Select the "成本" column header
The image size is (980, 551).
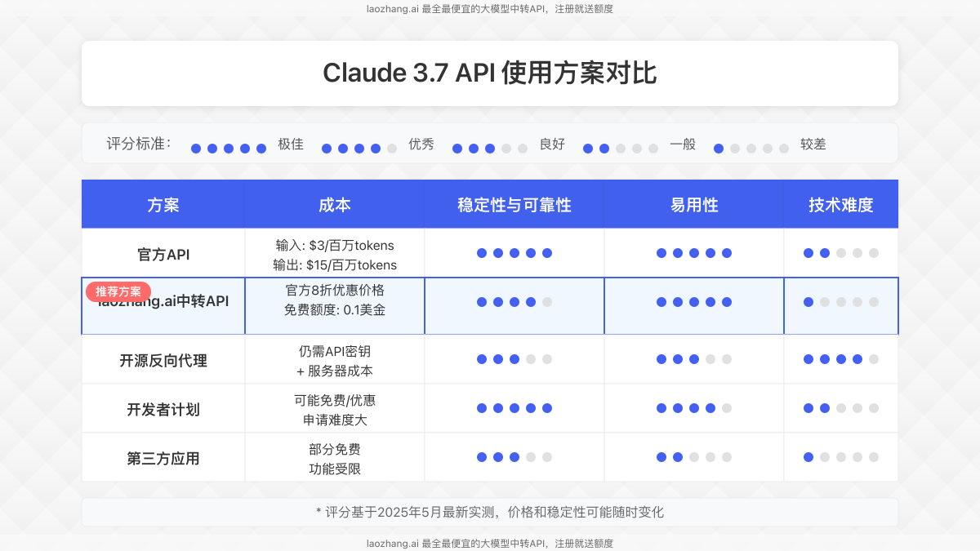335,205
